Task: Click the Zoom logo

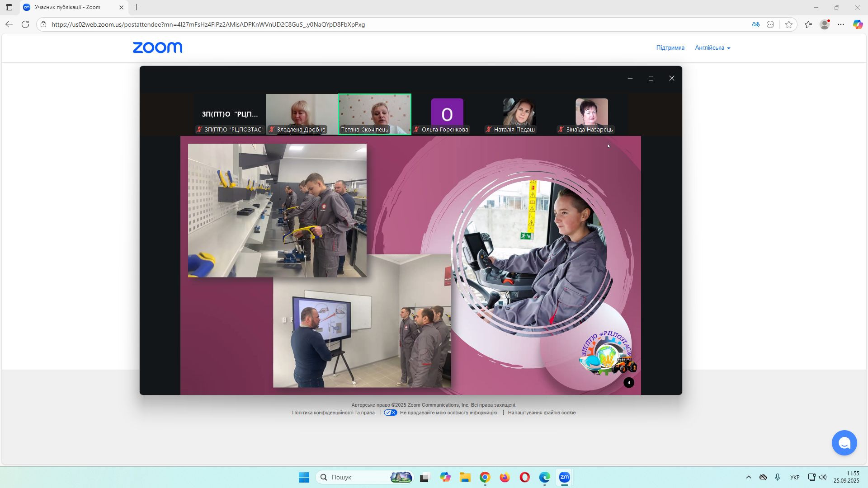Action: point(157,47)
